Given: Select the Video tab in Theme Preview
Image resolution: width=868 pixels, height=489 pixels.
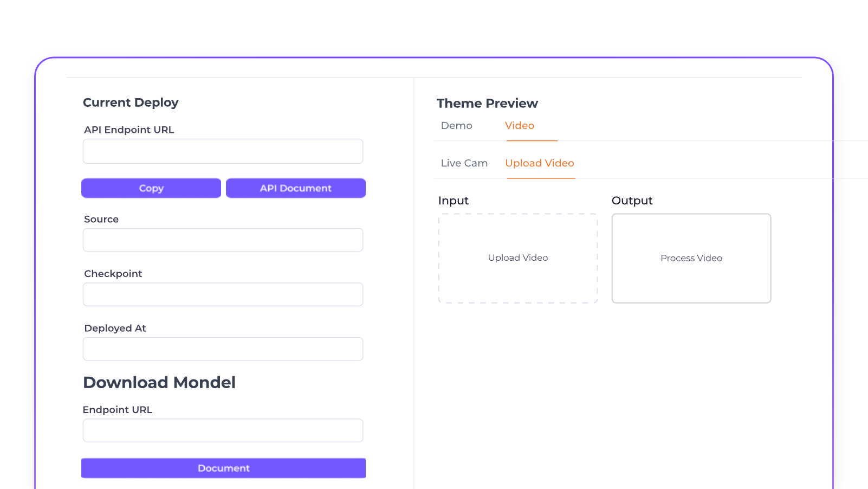Looking at the screenshot, I should [520, 126].
